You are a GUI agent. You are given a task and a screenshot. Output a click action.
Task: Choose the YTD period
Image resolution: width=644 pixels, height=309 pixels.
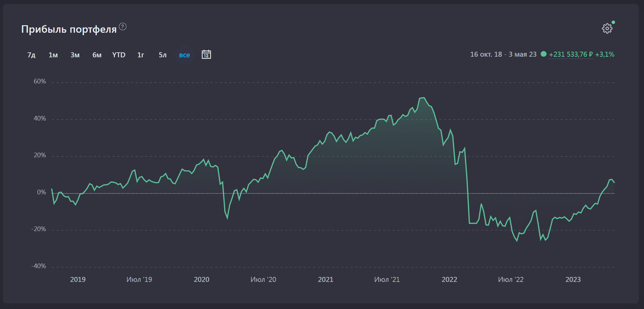point(119,55)
